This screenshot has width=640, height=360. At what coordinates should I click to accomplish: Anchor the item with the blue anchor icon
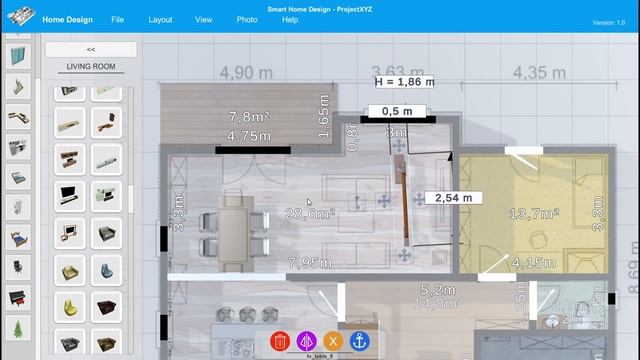360,341
